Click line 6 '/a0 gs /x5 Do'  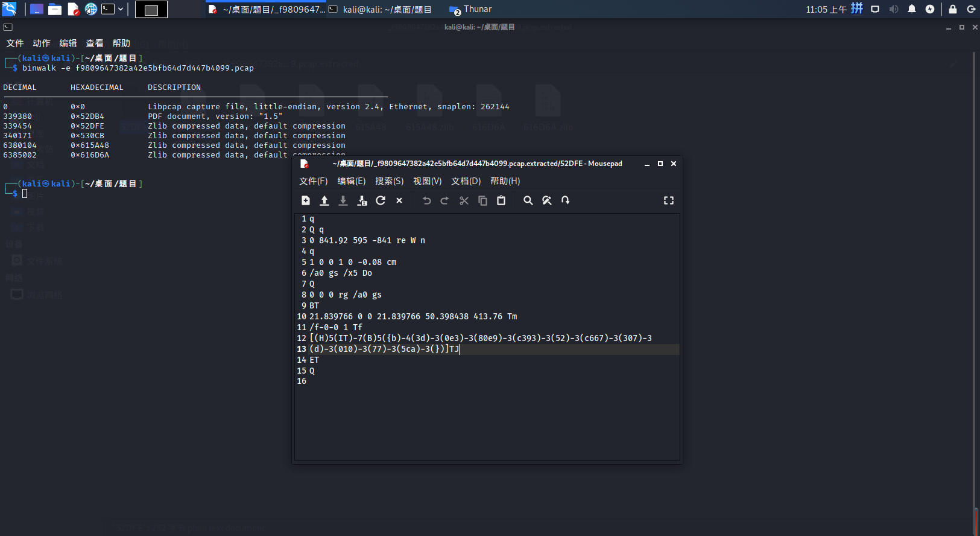(x=341, y=273)
